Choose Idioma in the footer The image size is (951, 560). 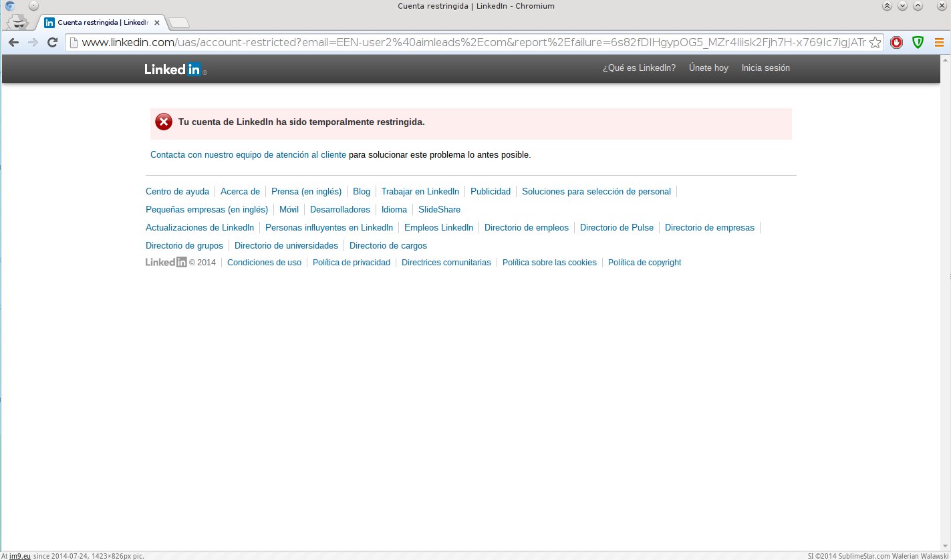coord(394,210)
